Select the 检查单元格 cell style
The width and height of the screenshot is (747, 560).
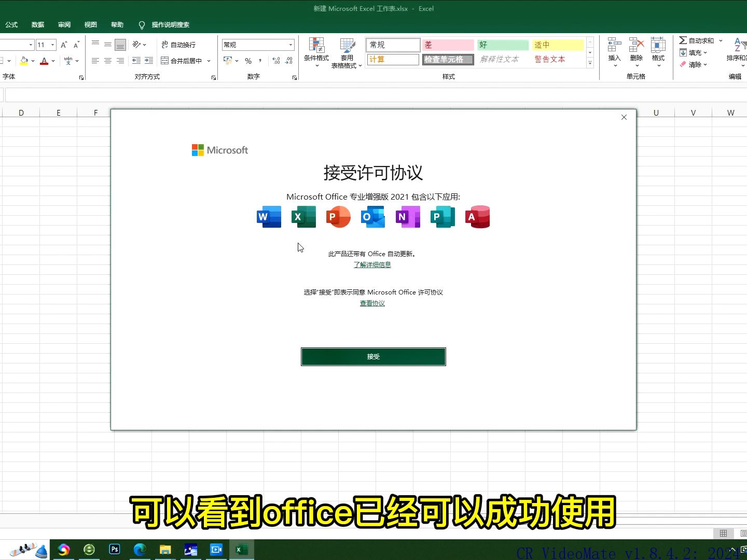pyautogui.click(x=448, y=59)
